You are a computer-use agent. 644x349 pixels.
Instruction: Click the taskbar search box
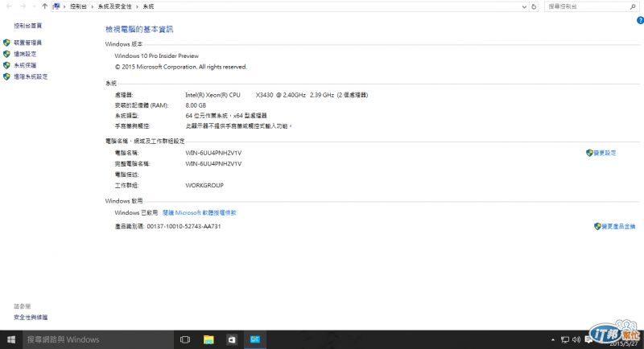coord(97,339)
